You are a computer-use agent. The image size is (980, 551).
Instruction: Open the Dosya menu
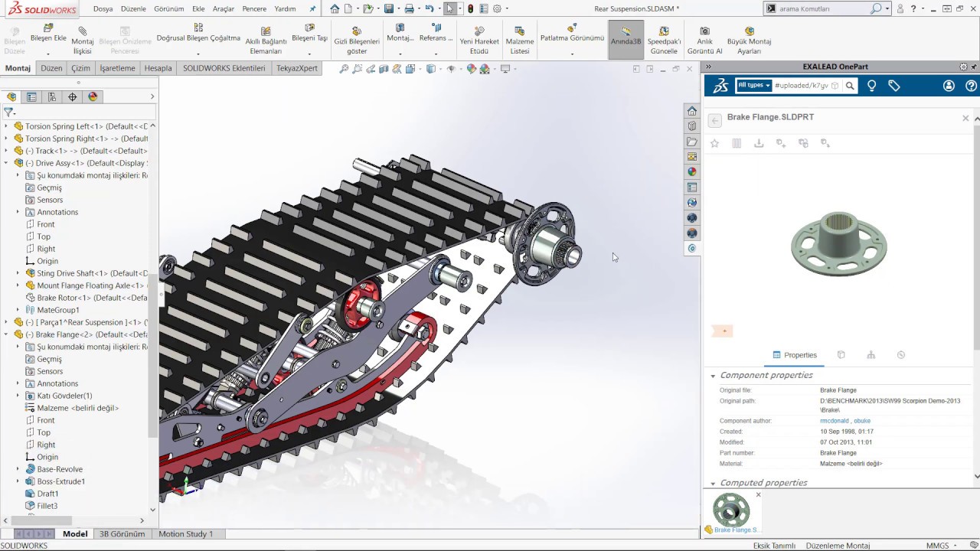click(x=103, y=9)
